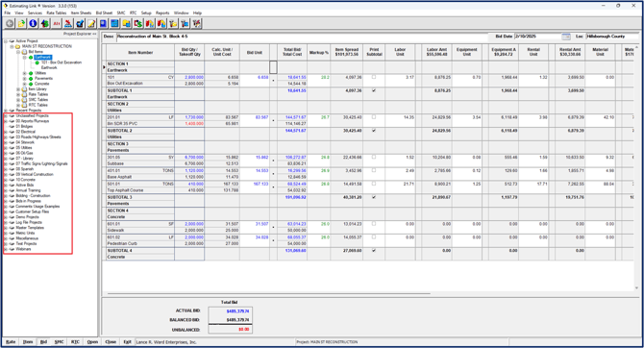Click the Estimating Link title bar app icon
644x348 pixels.
[6, 6]
